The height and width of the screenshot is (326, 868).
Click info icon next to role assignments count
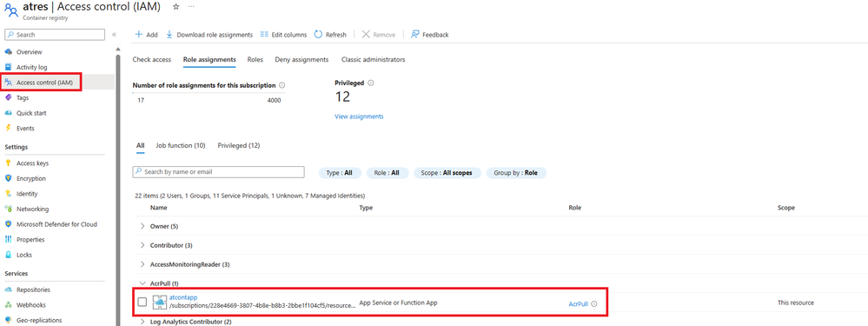282,85
